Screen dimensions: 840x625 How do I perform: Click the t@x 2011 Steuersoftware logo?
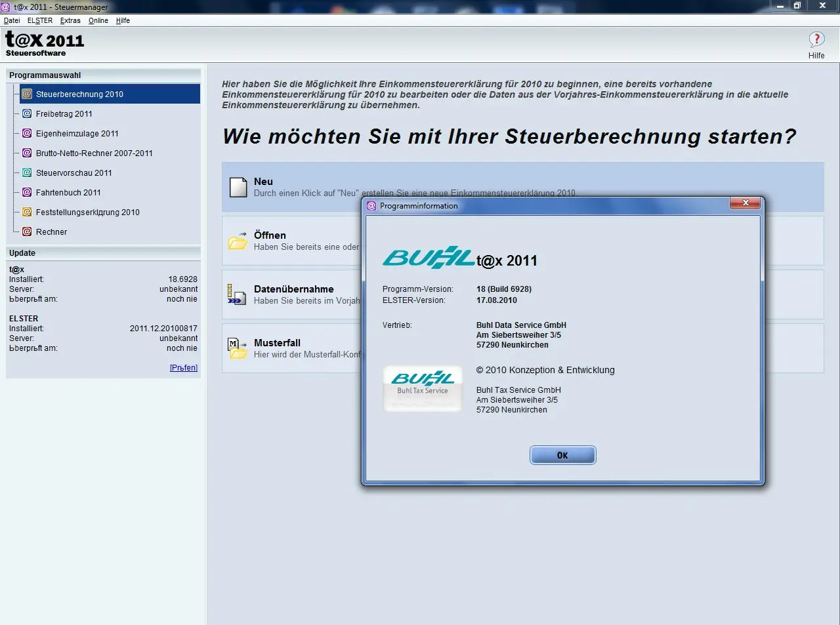click(x=45, y=44)
